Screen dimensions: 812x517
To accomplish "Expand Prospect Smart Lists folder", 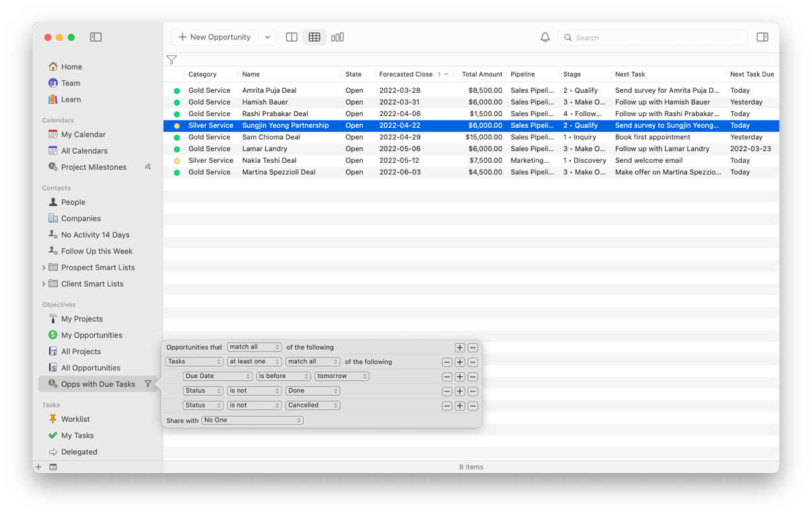I will pos(43,267).
